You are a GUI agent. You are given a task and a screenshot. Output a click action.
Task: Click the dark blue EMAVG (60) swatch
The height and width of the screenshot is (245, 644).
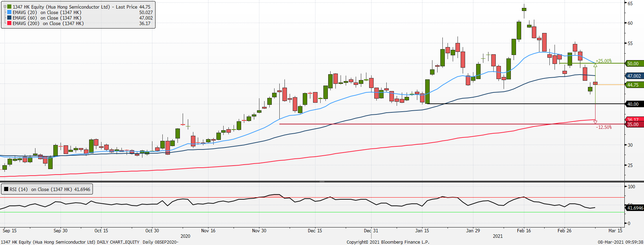(x=9, y=18)
